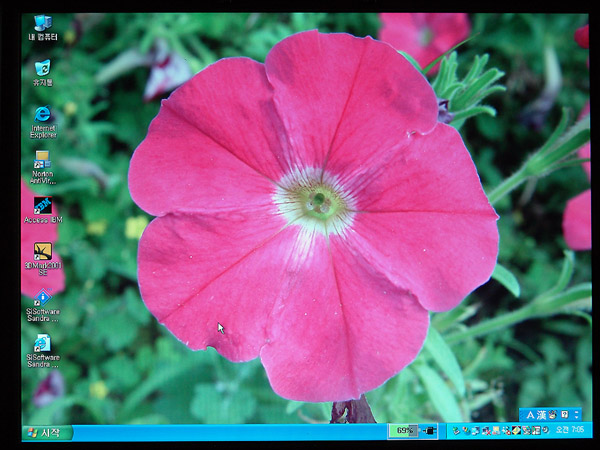Open the 시작 (Start) menu button
This screenshot has width=600, height=450.
47,433
